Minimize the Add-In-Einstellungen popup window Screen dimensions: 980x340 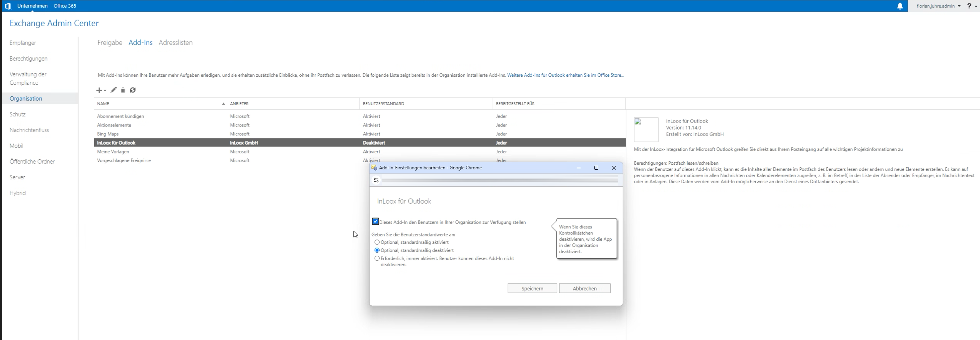(x=578, y=168)
